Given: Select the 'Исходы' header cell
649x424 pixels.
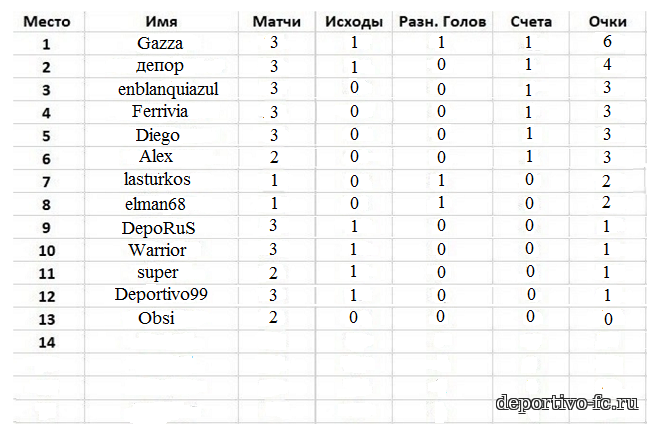Looking at the screenshot, I should (353, 22).
